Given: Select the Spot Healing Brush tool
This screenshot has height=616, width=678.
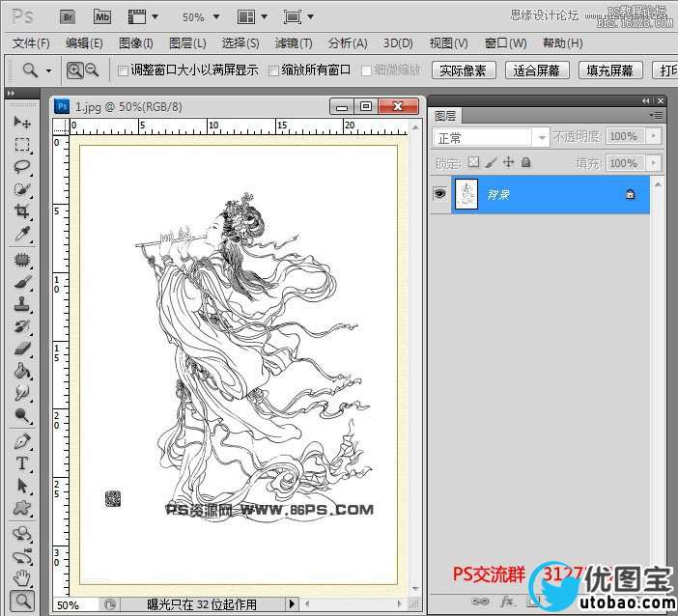Looking at the screenshot, I should point(21,260).
